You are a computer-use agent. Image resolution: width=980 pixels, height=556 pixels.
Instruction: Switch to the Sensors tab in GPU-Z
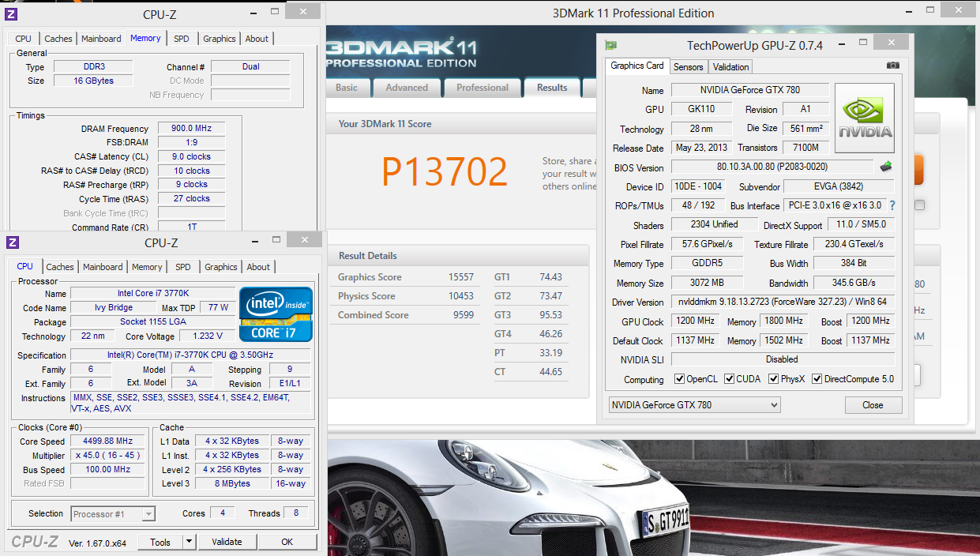coord(689,67)
